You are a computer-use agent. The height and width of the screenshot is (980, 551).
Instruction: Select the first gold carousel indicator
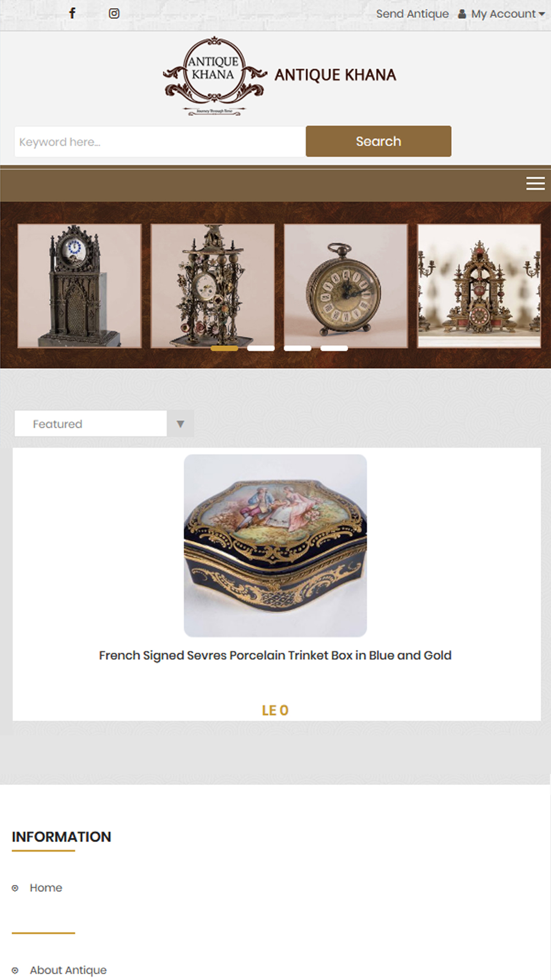224,348
